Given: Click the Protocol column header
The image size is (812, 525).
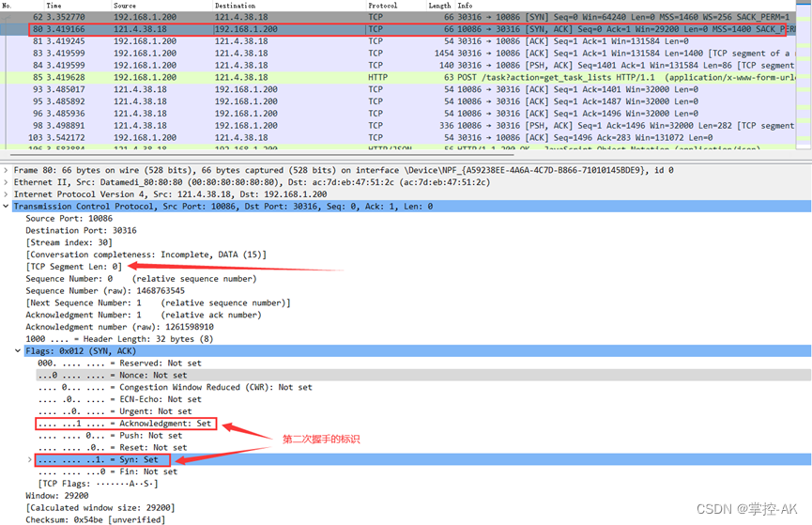Looking at the screenshot, I should (383, 6).
